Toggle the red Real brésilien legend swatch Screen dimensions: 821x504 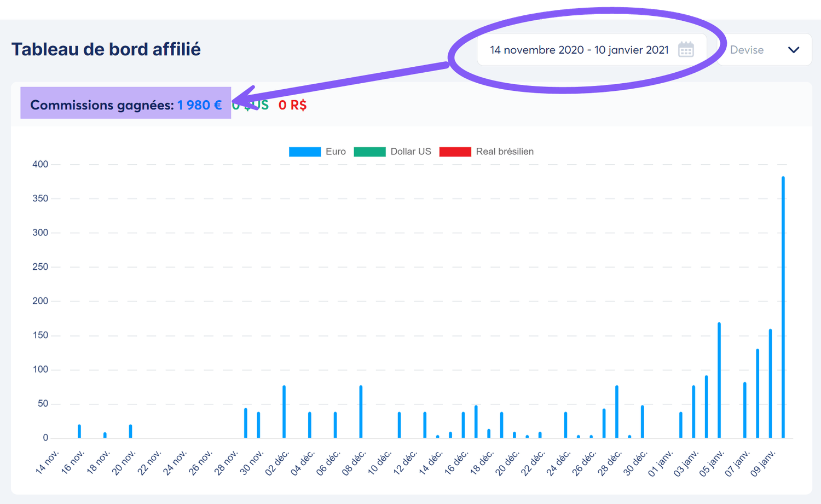[455, 152]
